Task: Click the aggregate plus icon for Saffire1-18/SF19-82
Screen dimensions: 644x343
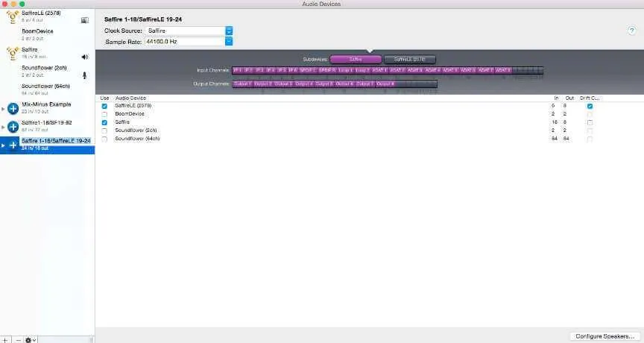Action: pyautogui.click(x=13, y=127)
